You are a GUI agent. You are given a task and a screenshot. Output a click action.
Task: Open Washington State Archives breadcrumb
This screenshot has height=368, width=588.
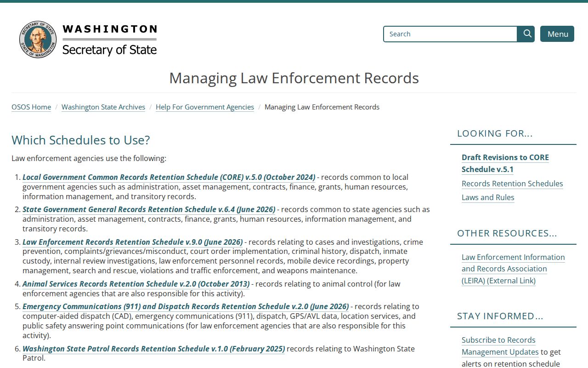pos(103,107)
